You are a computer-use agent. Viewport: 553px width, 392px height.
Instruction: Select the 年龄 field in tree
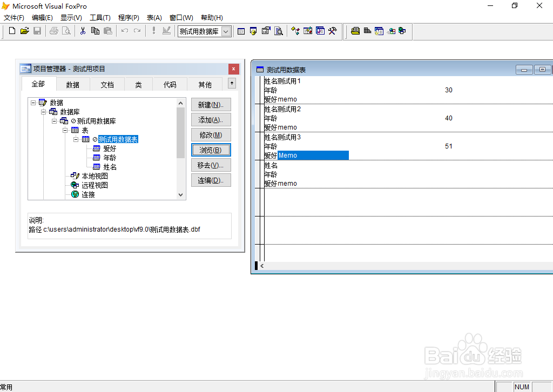pyautogui.click(x=109, y=158)
